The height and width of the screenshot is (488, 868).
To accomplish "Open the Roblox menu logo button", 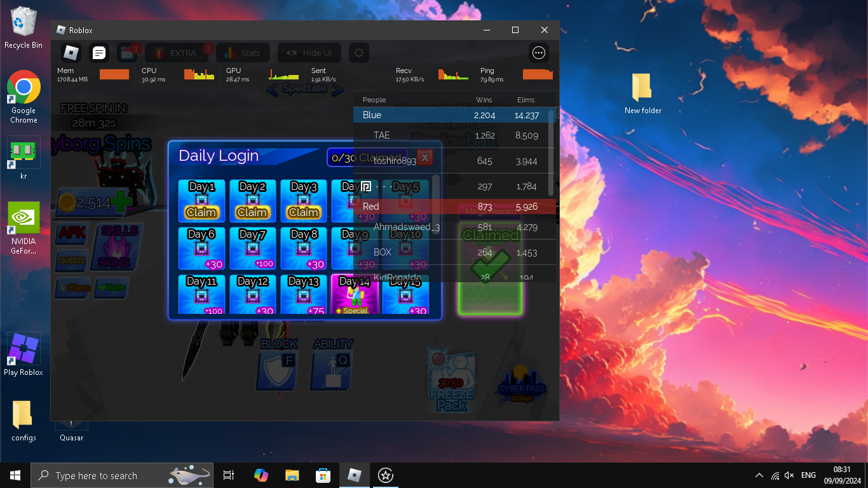I will pyautogui.click(x=71, y=53).
